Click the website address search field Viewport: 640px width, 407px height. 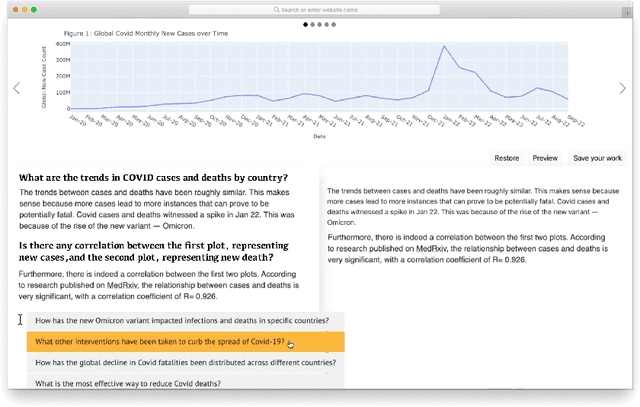point(320,9)
